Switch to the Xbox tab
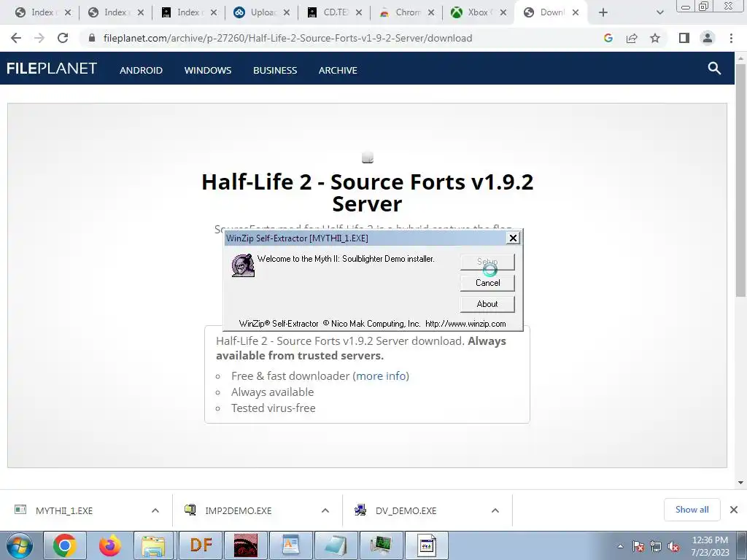 [x=479, y=12]
